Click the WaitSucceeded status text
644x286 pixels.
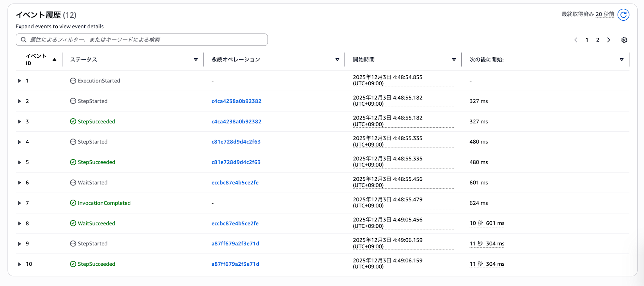click(x=97, y=223)
